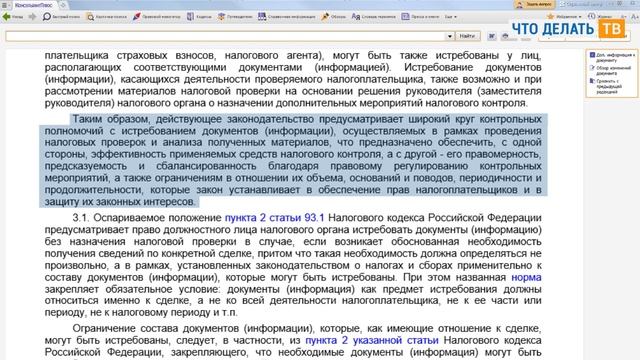Switch to the КонсультантПлюс tab

pos(33,5)
